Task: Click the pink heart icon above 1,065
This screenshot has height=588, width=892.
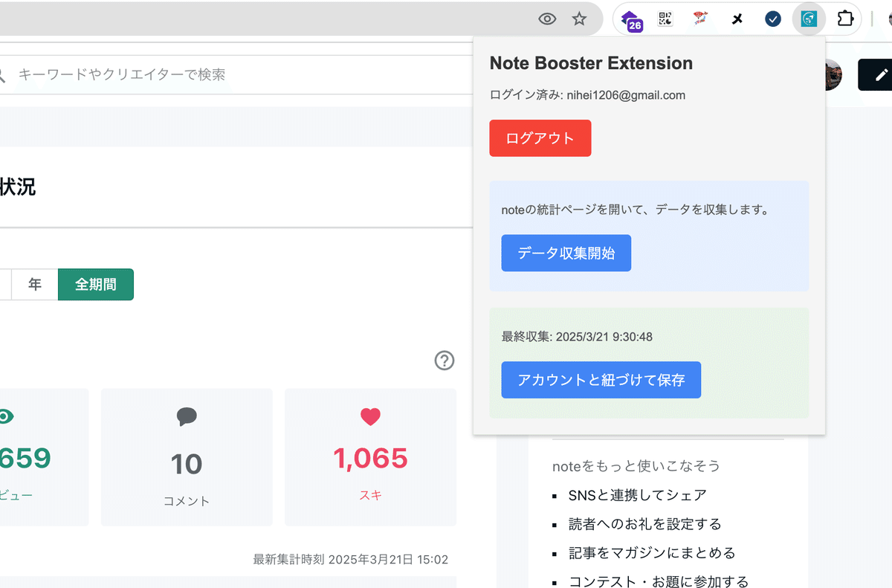Action: 370,416
